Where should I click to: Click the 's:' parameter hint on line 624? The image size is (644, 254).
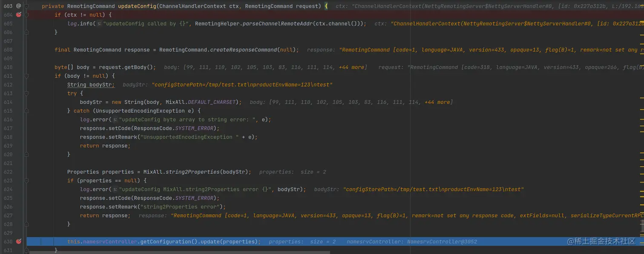[x=115, y=189]
